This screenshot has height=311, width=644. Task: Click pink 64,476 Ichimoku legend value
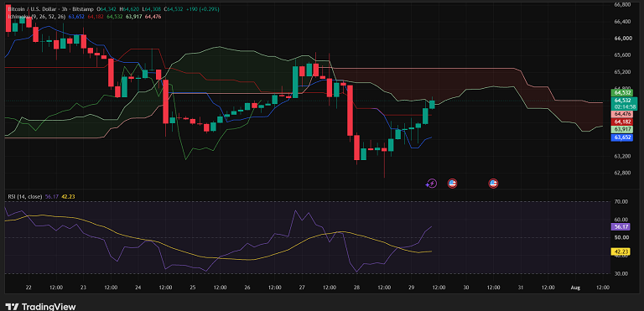153,17
